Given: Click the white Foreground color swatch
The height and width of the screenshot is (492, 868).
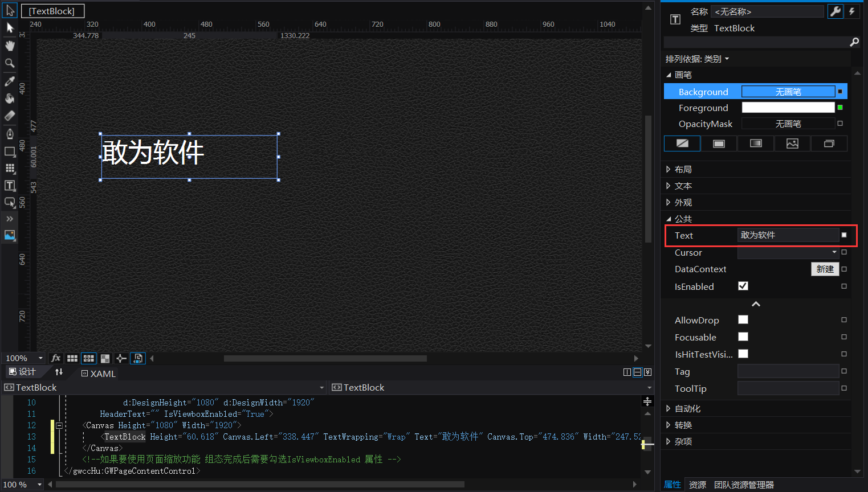Looking at the screenshot, I should (788, 108).
